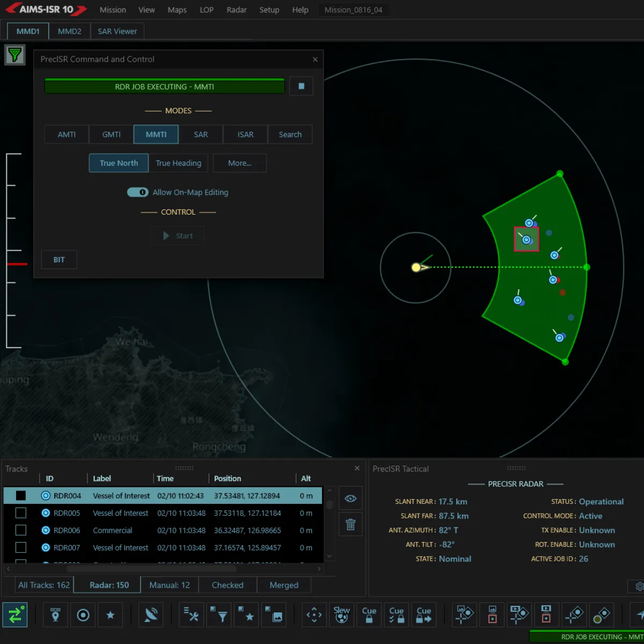Open the LOP menu
This screenshot has height=644, width=644.
pyautogui.click(x=207, y=10)
